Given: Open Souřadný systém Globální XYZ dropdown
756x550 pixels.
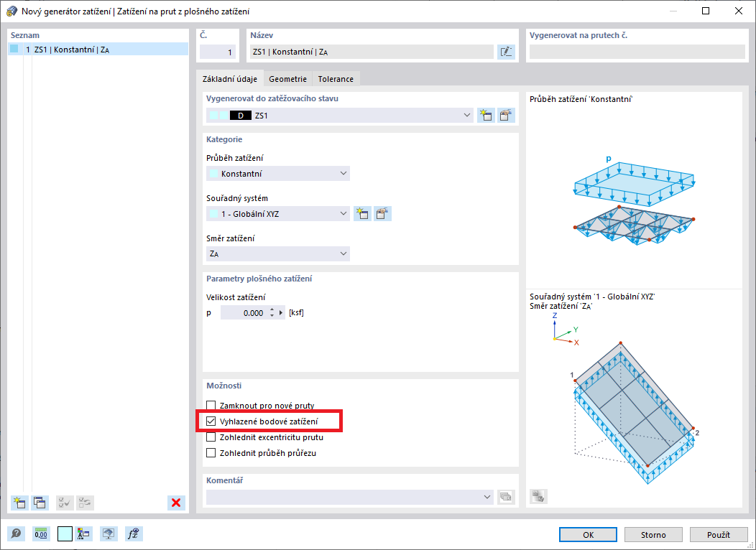Looking at the screenshot, I should (277, 213).
